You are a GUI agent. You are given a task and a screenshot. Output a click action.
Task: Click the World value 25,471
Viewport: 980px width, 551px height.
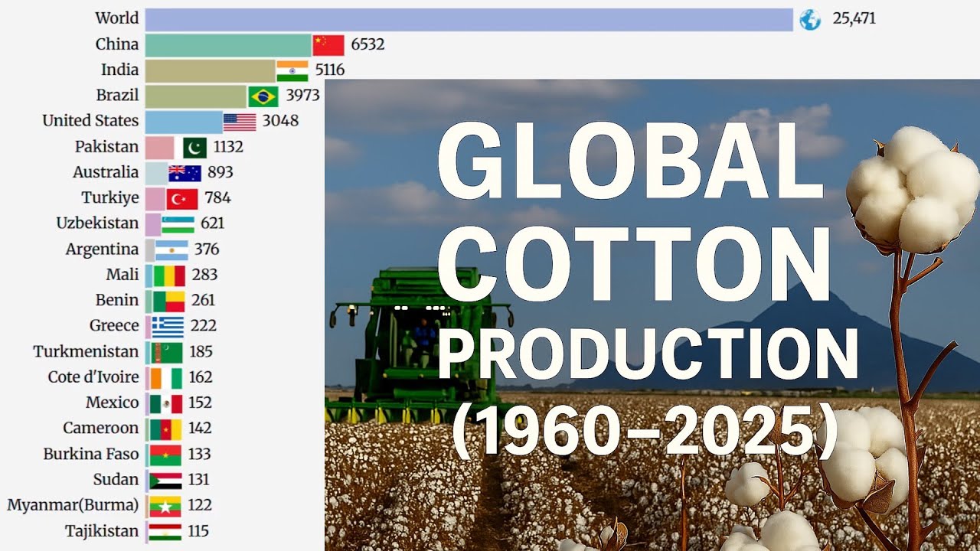[x=854, y=19]
